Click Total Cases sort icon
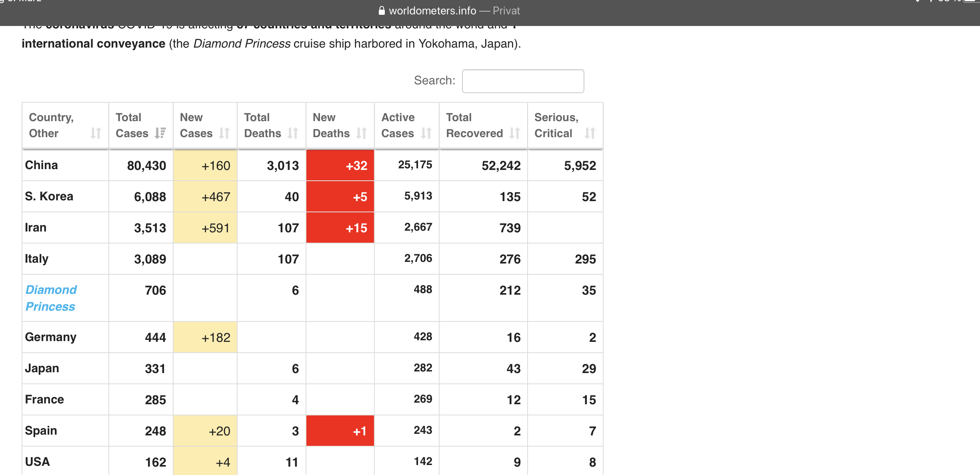 tap(160, 133)
